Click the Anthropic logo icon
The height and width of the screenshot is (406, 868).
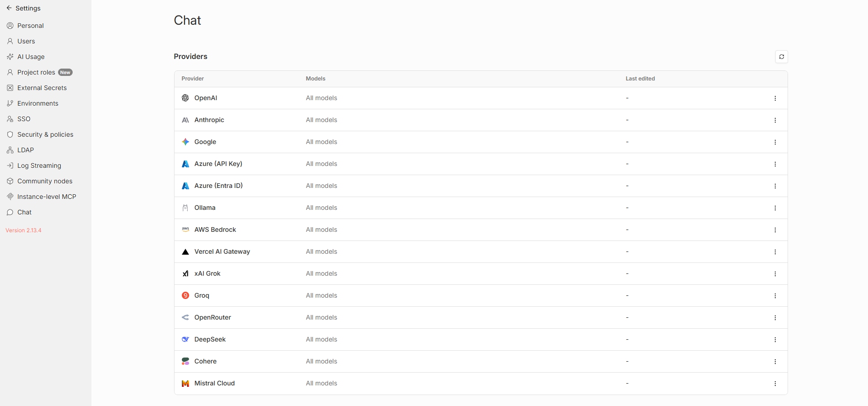(185, 120)
